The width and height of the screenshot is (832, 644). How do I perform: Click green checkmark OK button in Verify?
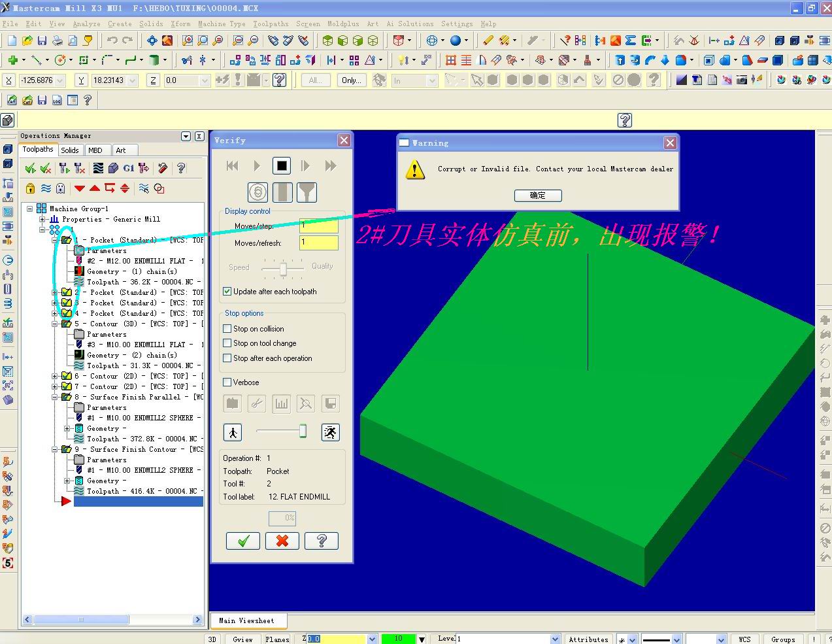click(243, 541)
